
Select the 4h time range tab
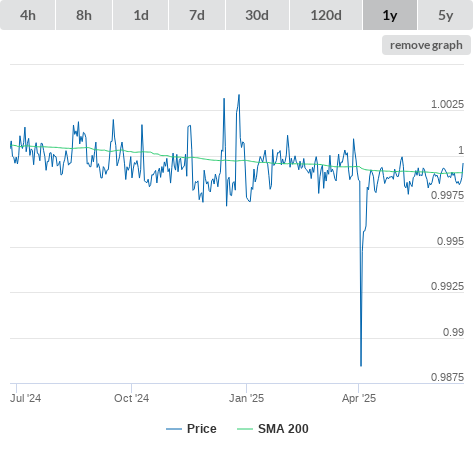(x=28, y=15)
